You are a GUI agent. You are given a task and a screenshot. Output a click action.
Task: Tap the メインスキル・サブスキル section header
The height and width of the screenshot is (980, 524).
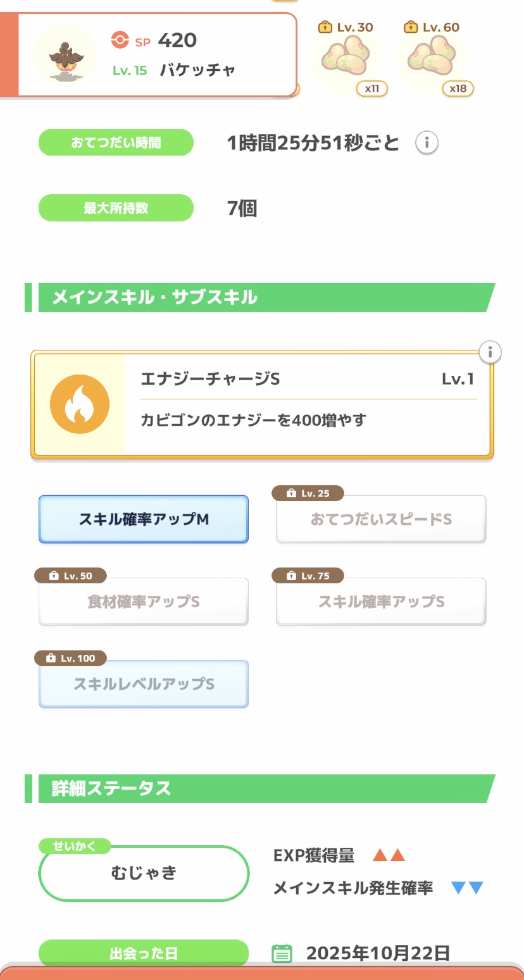pos(259,297)
